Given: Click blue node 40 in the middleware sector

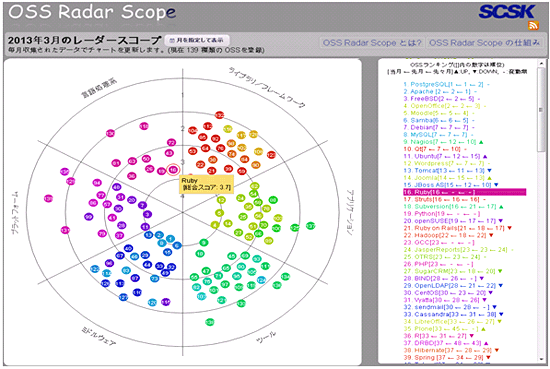Looking at the screenshot, I should [x=128, y=248].
